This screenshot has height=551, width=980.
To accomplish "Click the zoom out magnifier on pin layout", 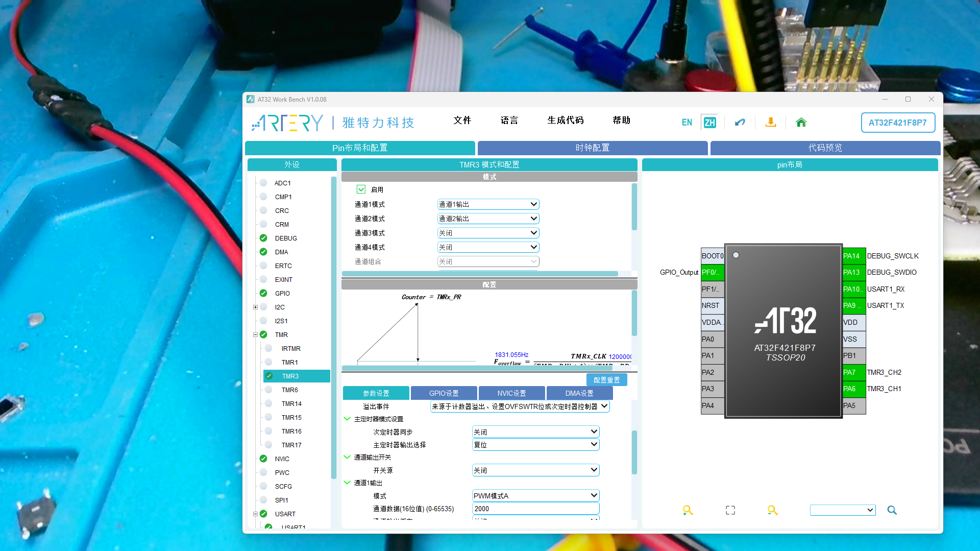I will tap(772, 510).
